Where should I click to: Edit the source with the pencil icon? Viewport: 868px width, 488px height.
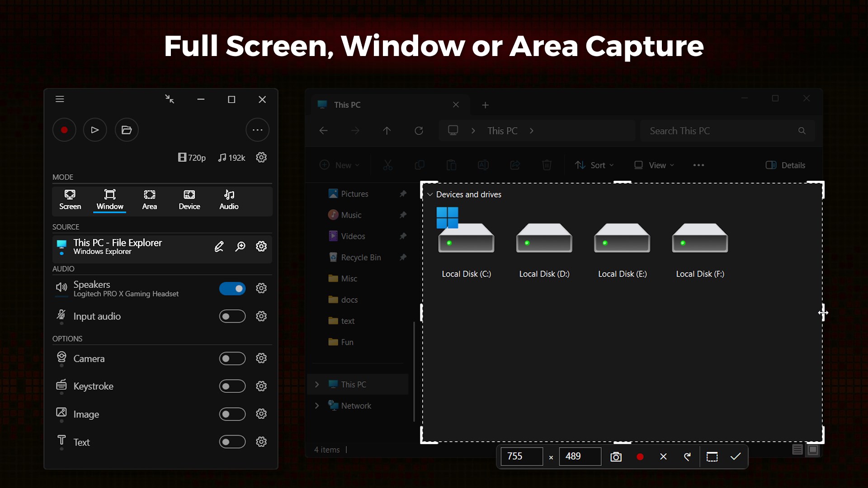(x=219, y=247)
